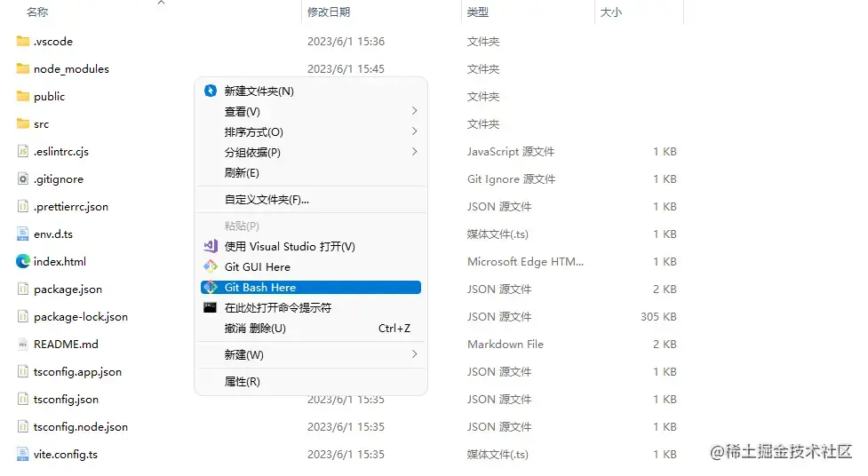The height and width of the screenshot is (476, 868).
Task: Click the command prompt icon in menu
Action: (211, 308)
